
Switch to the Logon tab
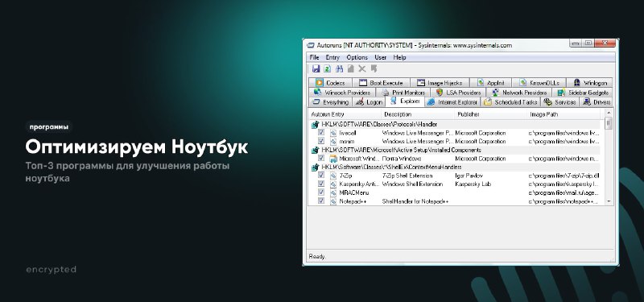coord(369,102)
